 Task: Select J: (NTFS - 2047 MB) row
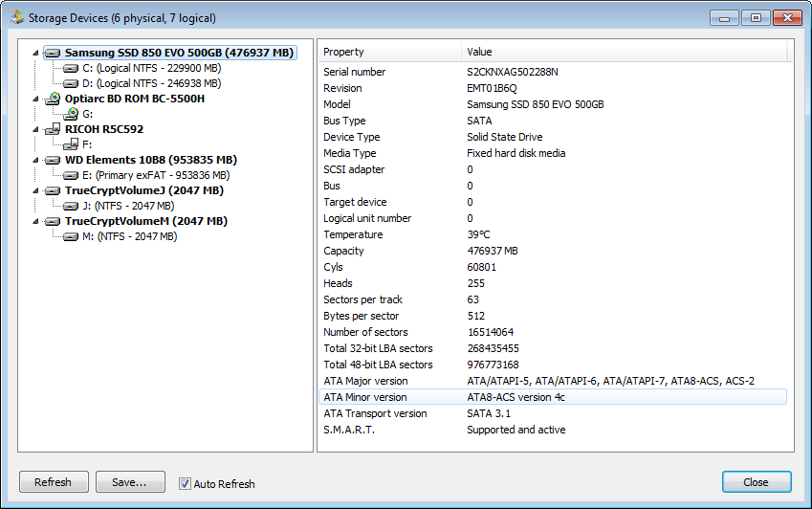click(x=128, y=206)
